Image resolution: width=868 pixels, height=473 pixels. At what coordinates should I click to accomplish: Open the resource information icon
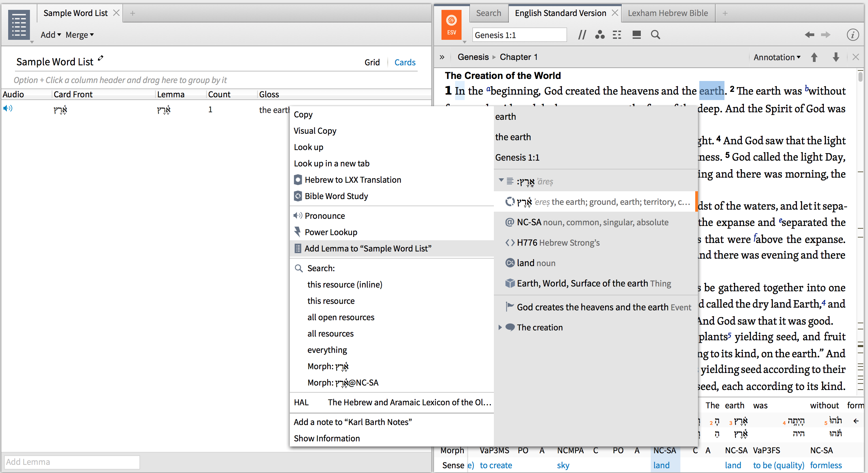[852, 35]
